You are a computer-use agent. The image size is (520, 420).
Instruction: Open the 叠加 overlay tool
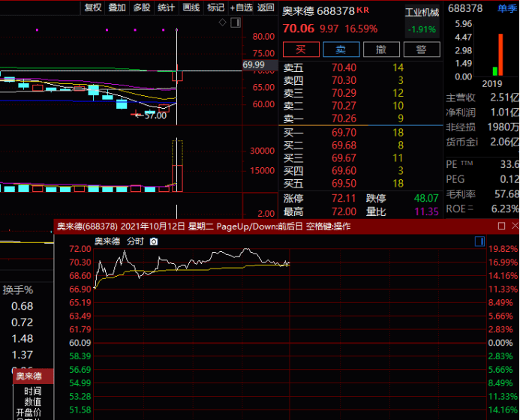click(117, 7)
